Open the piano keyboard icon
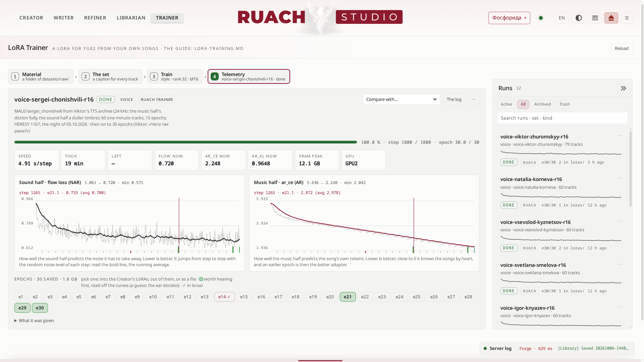Viewport: 644px width, 362px height. (595, 18)
